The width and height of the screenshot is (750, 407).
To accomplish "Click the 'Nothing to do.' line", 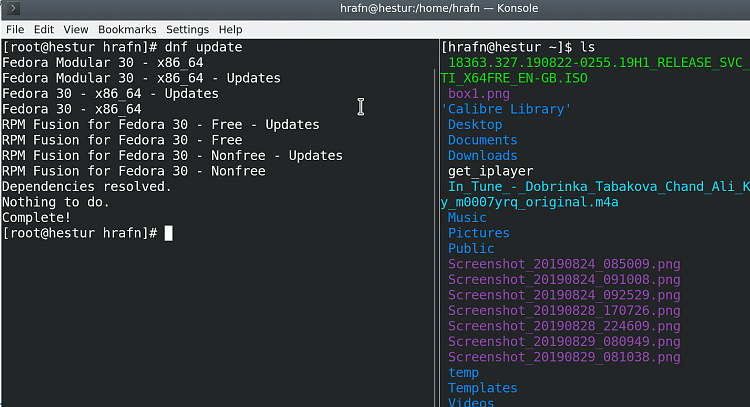I will coord(56,202).
